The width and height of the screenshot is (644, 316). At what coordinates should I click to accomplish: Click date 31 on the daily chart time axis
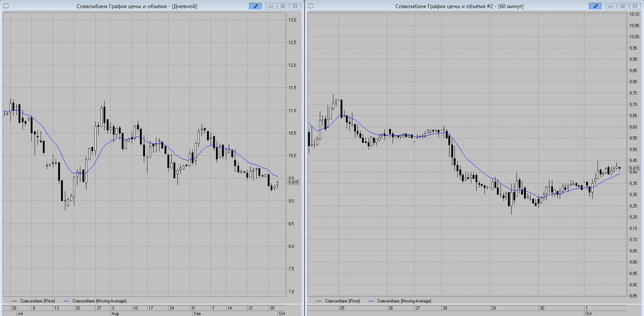(193, 308)
